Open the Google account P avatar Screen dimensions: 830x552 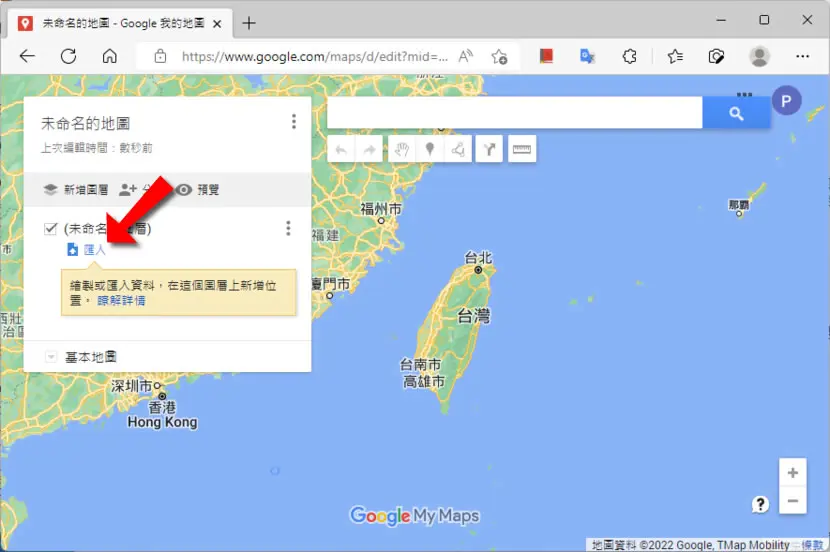(x=786, y=101)
